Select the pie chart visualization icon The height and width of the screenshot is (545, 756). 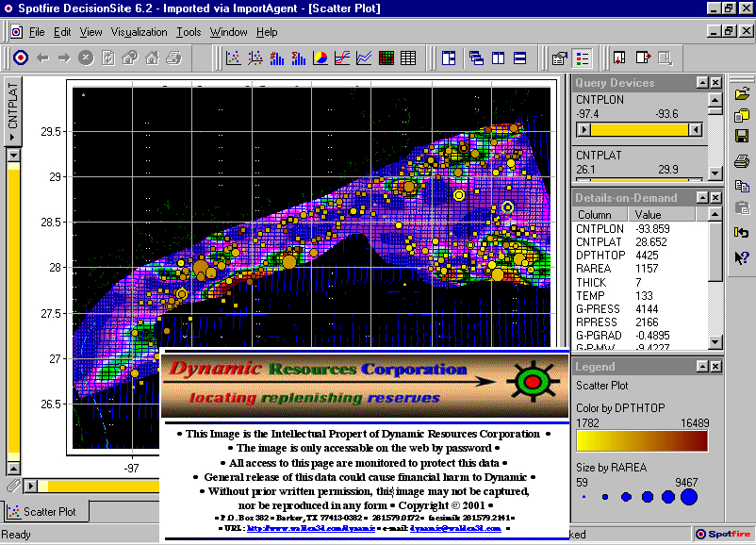320,58
